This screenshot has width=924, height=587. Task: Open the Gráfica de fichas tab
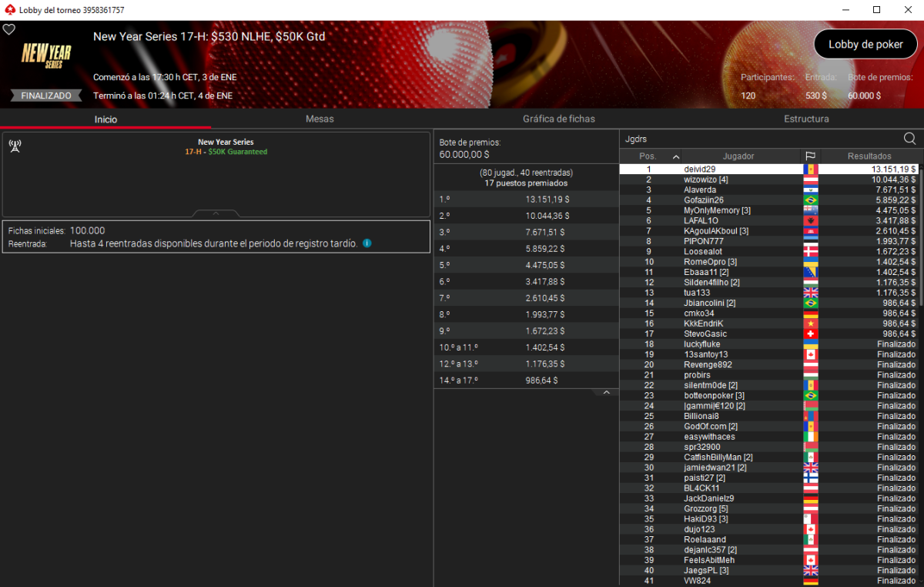pos(558,119)
